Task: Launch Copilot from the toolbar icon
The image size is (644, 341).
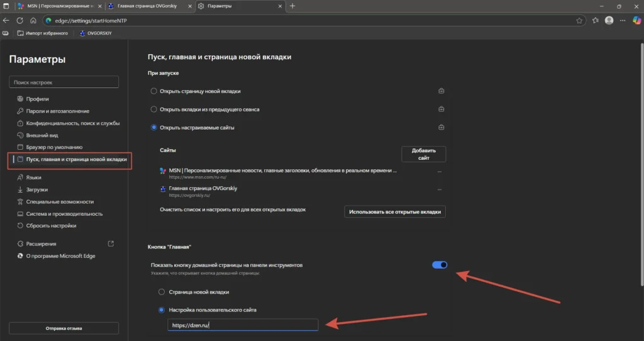Action: tap(636, 21)
